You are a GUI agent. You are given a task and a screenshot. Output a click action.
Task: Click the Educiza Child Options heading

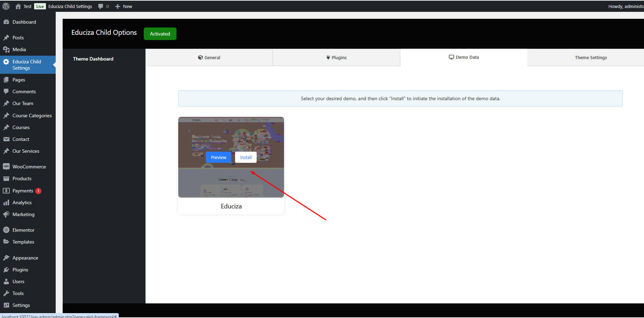click(x=104, y=32)
